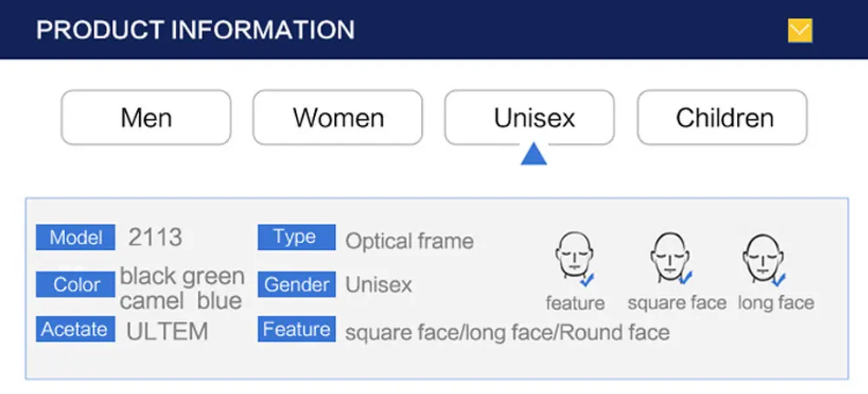Select the Unisex category tab

pyautogui.click(x=529, y=117)
